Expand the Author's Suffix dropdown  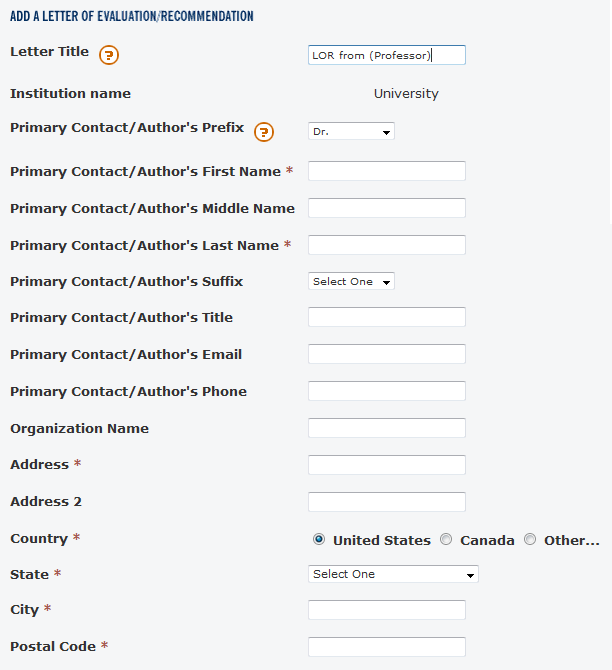(351, 281)
